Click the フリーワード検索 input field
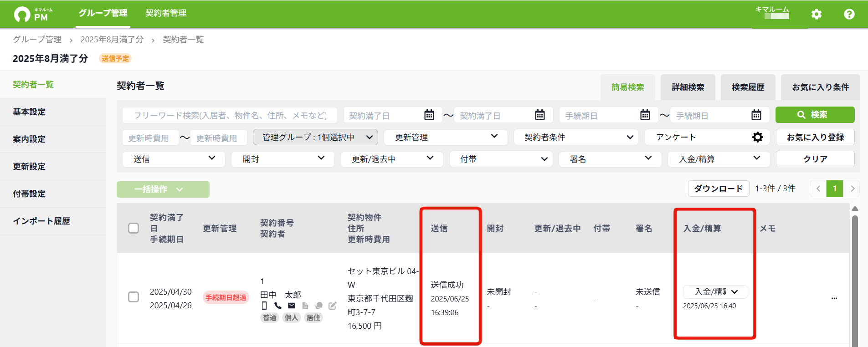 pyautogui.click(x=230, y=115)
